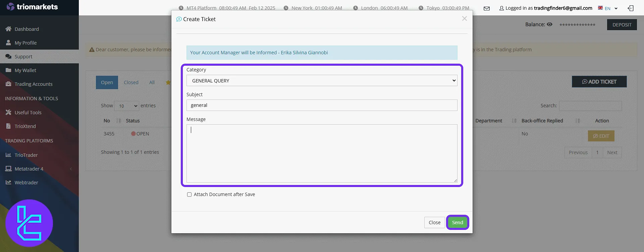This screenshot has height=252, width=644.
Task: Click the triomarkets logo
Action: pyautogui.click(x=32, y=7)
